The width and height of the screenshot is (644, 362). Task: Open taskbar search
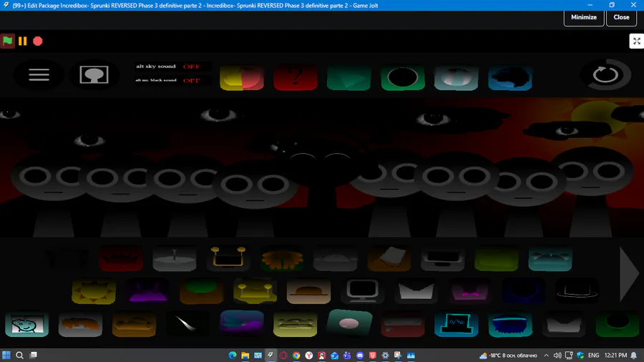[19, 355]
